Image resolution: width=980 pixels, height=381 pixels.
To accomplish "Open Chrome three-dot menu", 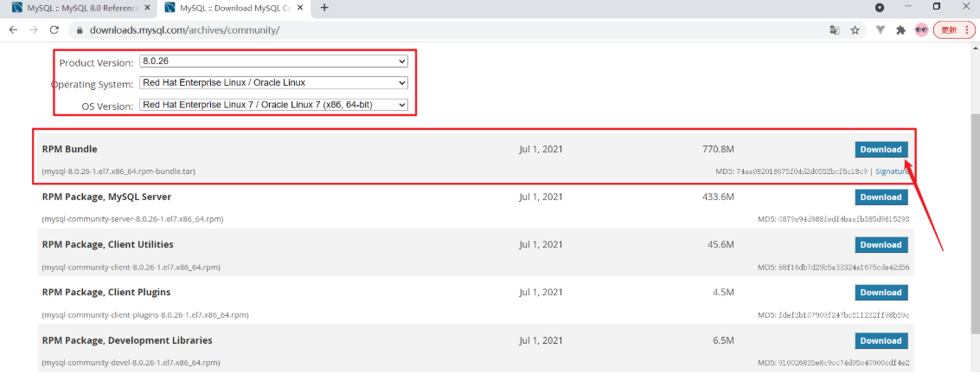I will coord(968,30).
